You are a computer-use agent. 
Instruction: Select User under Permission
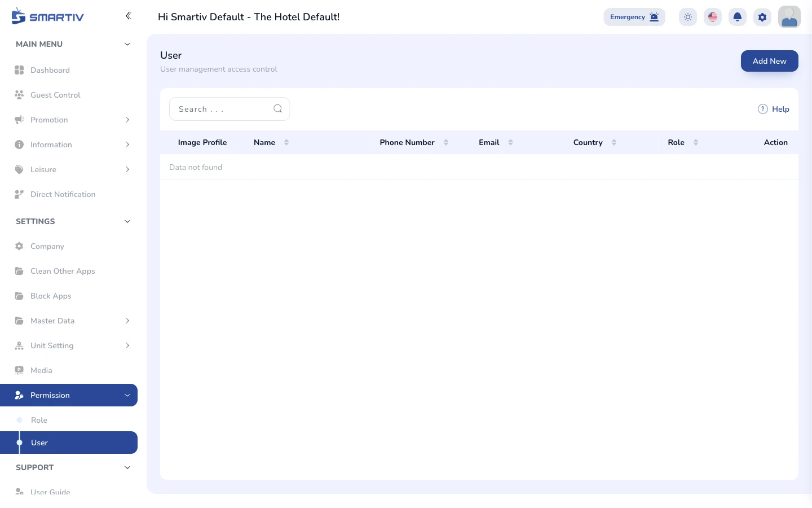point(69,443)
